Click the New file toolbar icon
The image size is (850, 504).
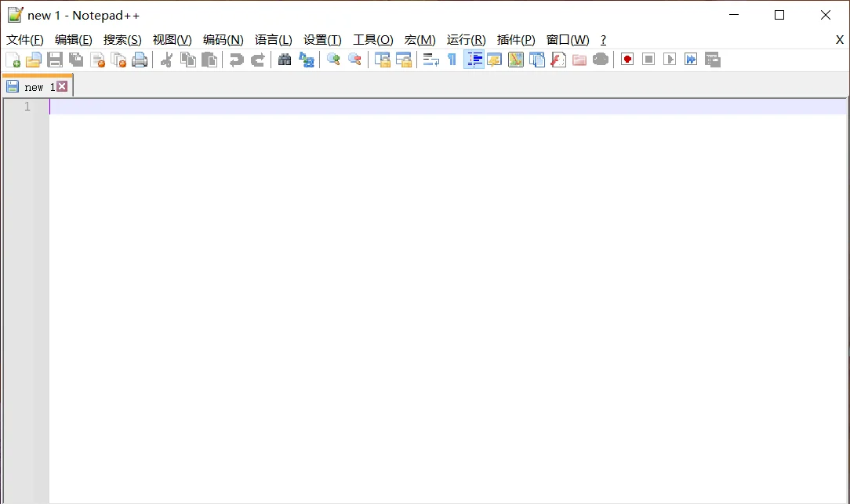coord(13,60)
